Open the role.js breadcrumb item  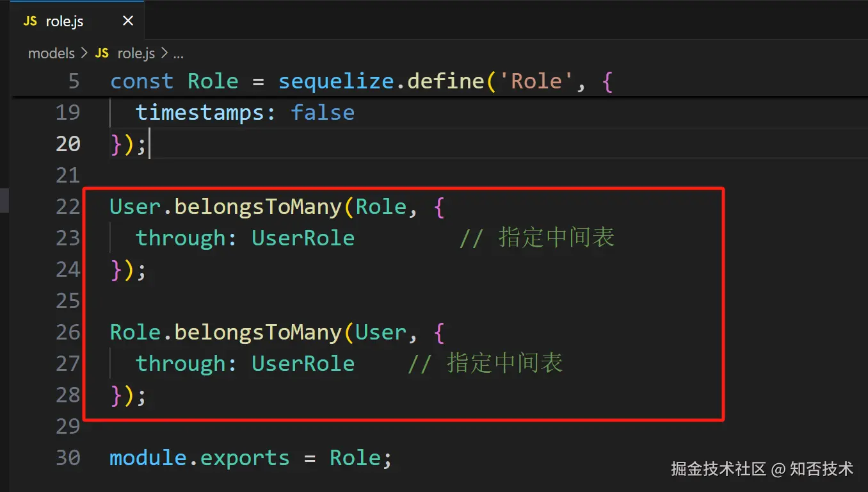[x=136, y=53]
